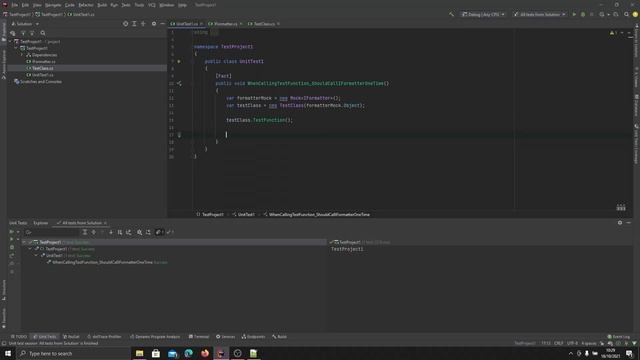Collapse the UnitTest1 node in test tree
Screen dimensions: 640x360
click(x=36, y=255)
